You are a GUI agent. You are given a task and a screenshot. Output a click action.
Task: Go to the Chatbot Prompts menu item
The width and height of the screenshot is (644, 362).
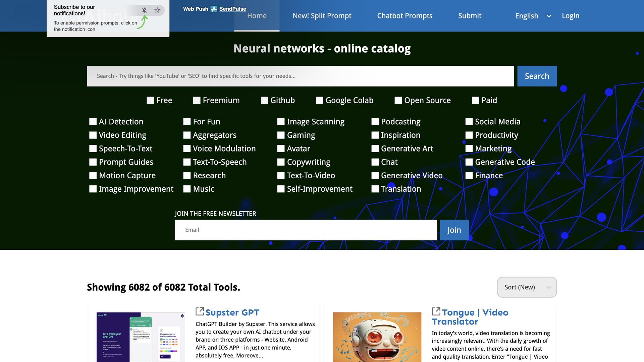click(405, 16)
